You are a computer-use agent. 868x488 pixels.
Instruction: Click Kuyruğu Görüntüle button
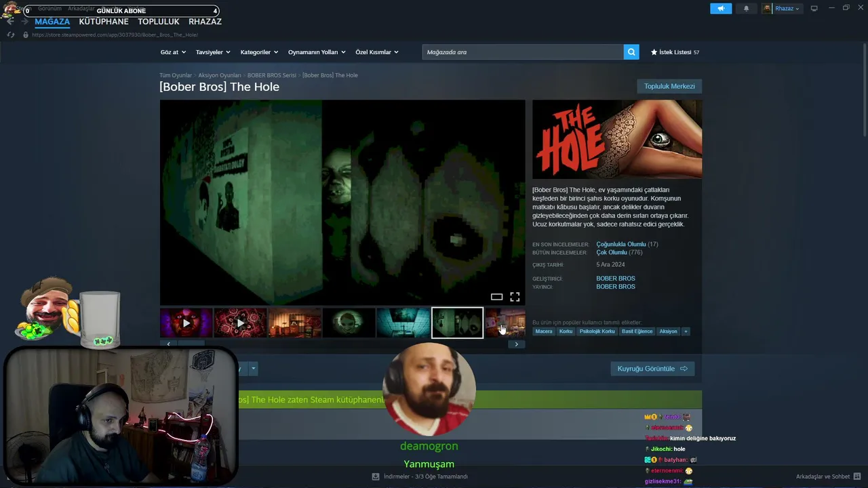(652, 369)
